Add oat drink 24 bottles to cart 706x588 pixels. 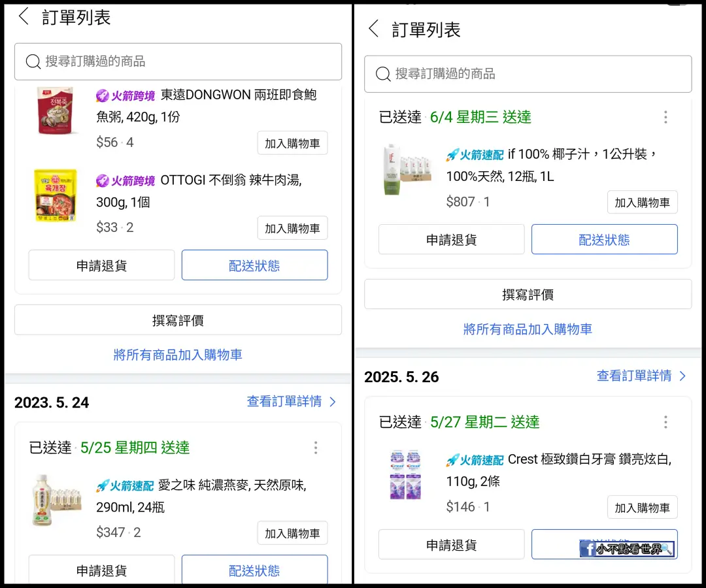[x=292, y=533]
